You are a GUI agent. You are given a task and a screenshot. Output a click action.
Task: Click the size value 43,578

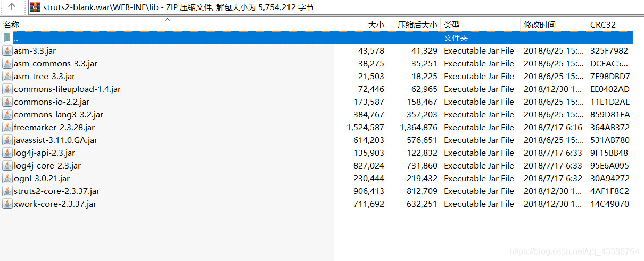tap(371, 51)
